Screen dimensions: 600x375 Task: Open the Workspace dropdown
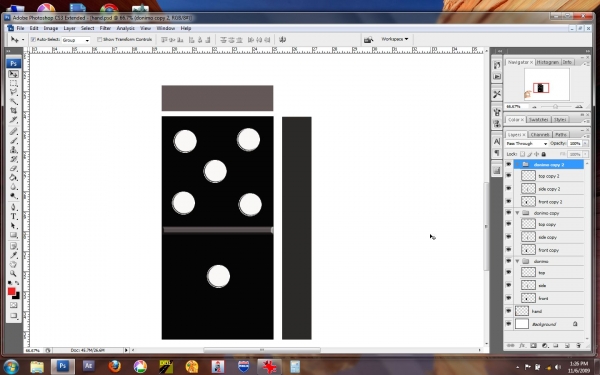tap(395, 39)
